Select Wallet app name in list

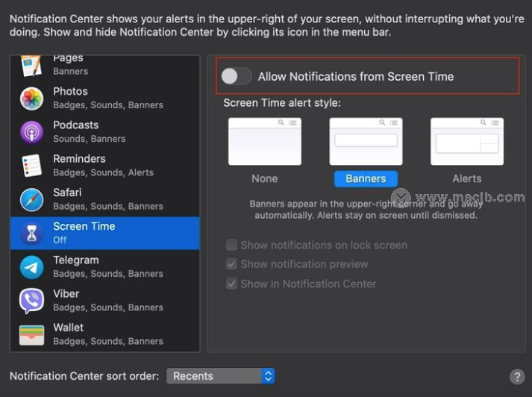(69, 328)
